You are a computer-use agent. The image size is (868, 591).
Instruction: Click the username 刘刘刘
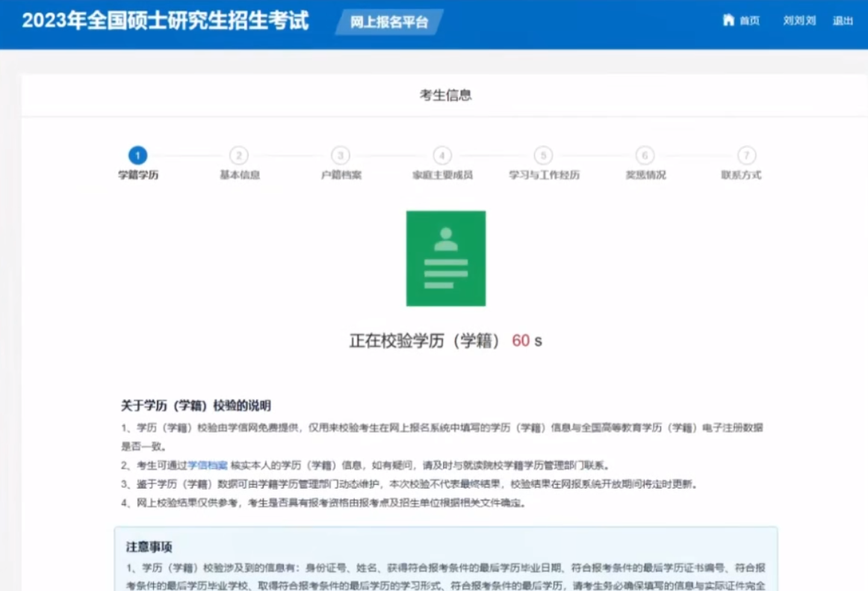[x=799, y=21]
